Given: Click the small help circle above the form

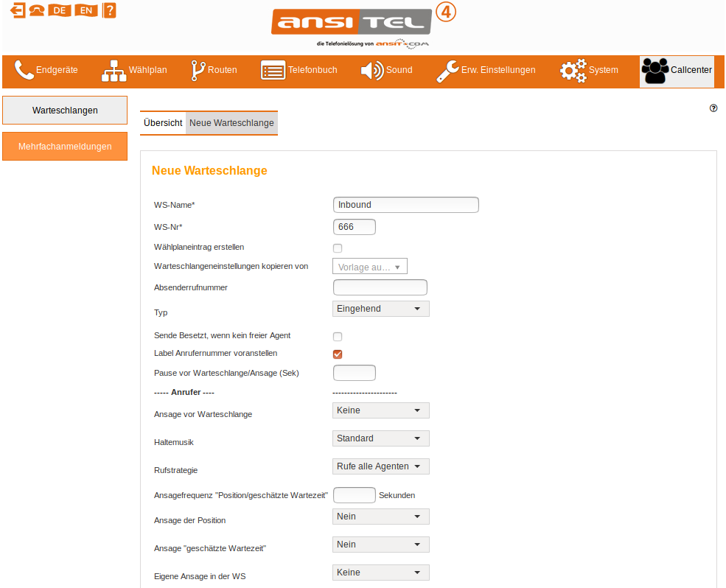Looking at the screenshot, I should click(x=713, y=108).
